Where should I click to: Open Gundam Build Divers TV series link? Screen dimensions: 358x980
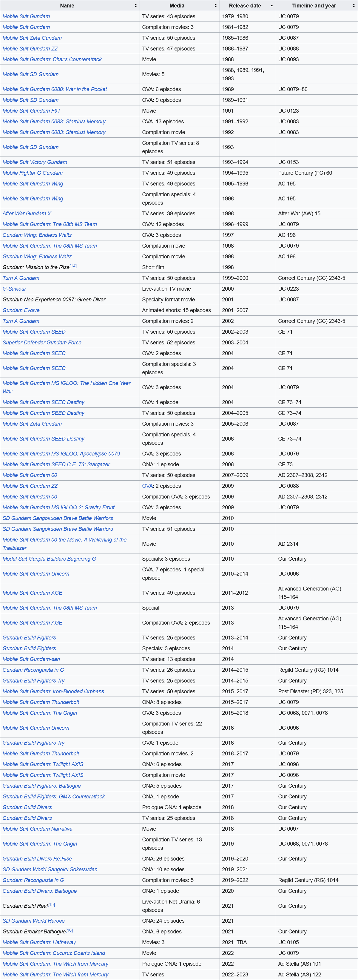point(27,818)
